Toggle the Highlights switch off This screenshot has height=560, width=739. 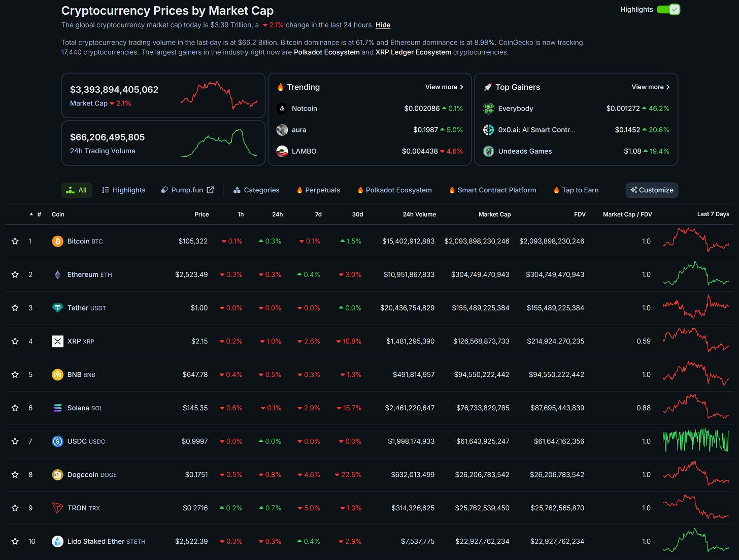click(x=668, y=10)
